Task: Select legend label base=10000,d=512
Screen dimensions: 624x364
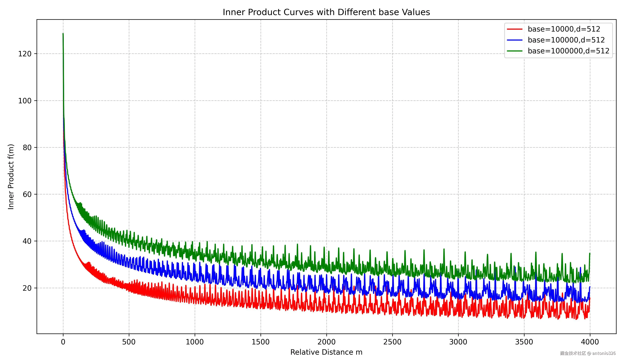Action: [x=564, y=29]
